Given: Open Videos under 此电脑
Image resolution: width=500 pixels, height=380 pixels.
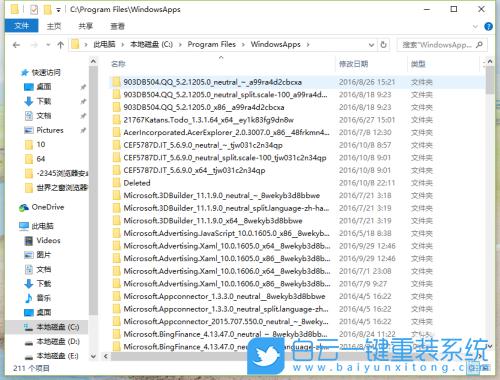Looking at the screenshot, I should [x=48, y=240].
